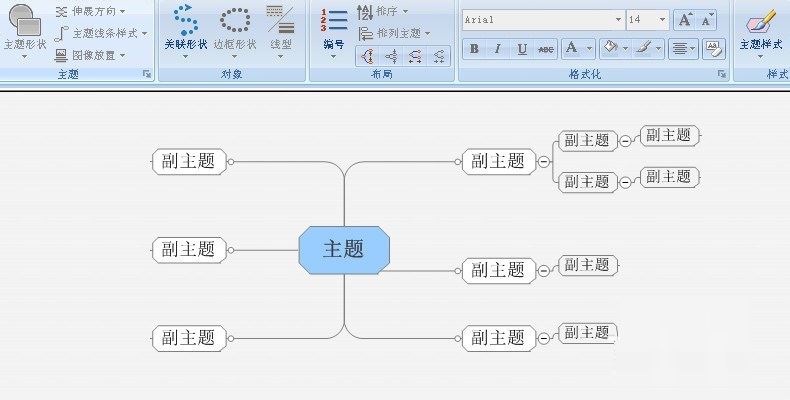
Task: Decrease font size with small A
Action: point(707,20)
